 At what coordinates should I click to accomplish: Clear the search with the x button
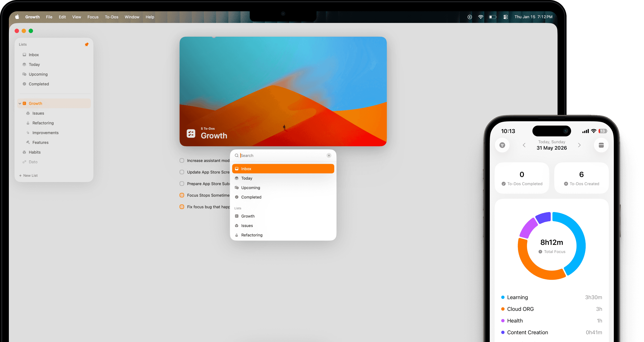point(329,155)
